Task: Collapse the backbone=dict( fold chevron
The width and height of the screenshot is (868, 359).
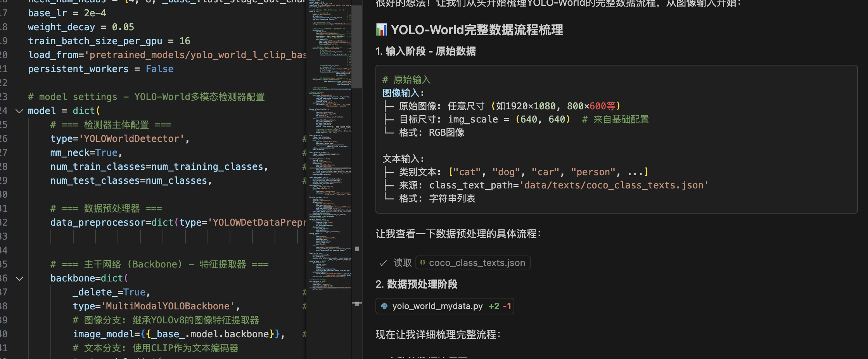Action: click(x=19, y=279)
